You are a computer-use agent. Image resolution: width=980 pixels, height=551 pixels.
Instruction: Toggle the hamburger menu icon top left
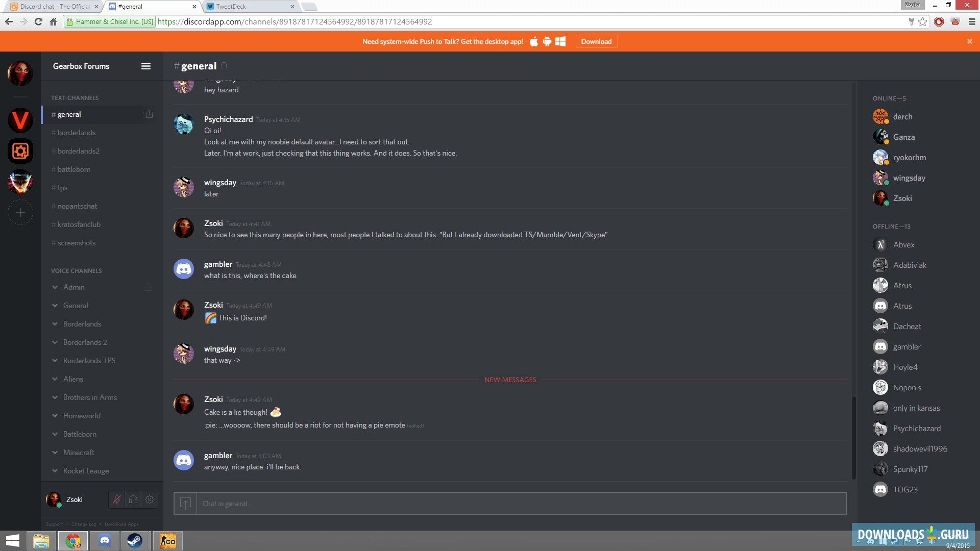point(146,65)
